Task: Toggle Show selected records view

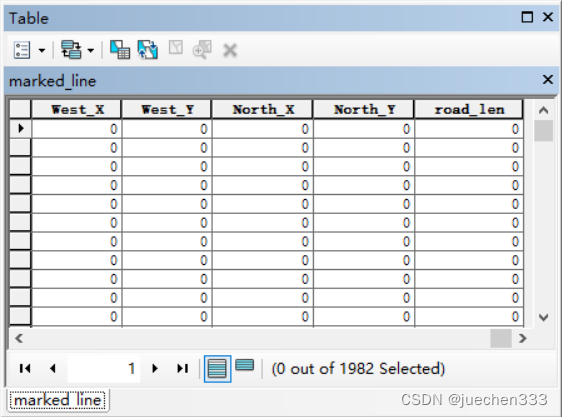Action: [x=245, y=365]
